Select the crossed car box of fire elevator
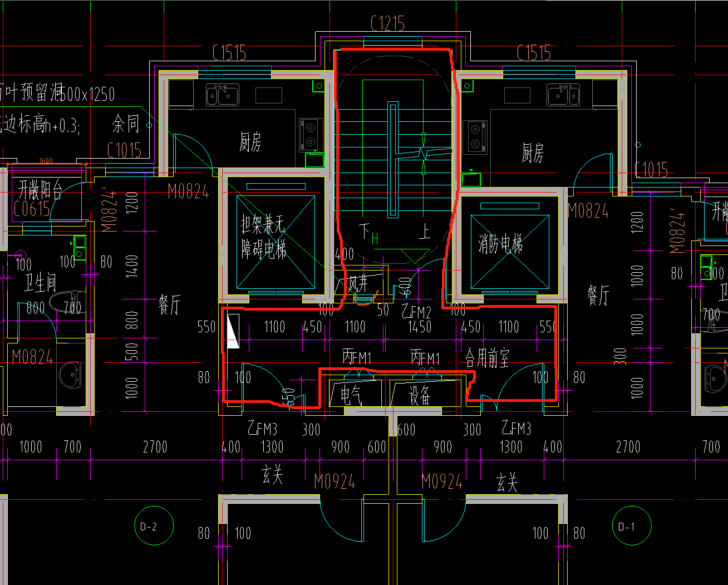 click(x=510, y=252)
